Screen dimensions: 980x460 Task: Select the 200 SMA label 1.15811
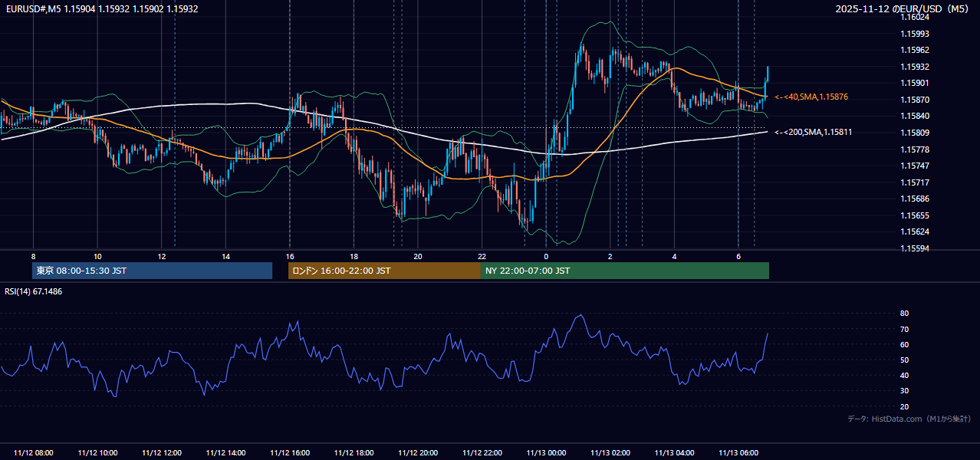click(813, 132)
